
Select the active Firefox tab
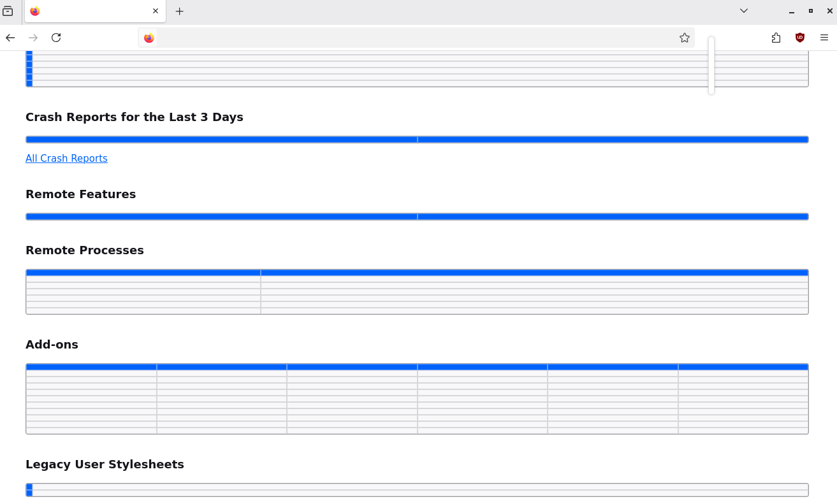(x=95, y=11)
